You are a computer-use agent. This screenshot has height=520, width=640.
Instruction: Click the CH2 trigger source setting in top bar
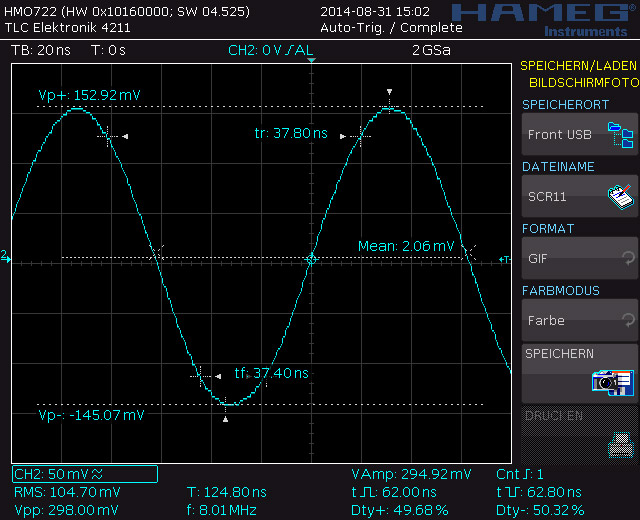[270, 50]
